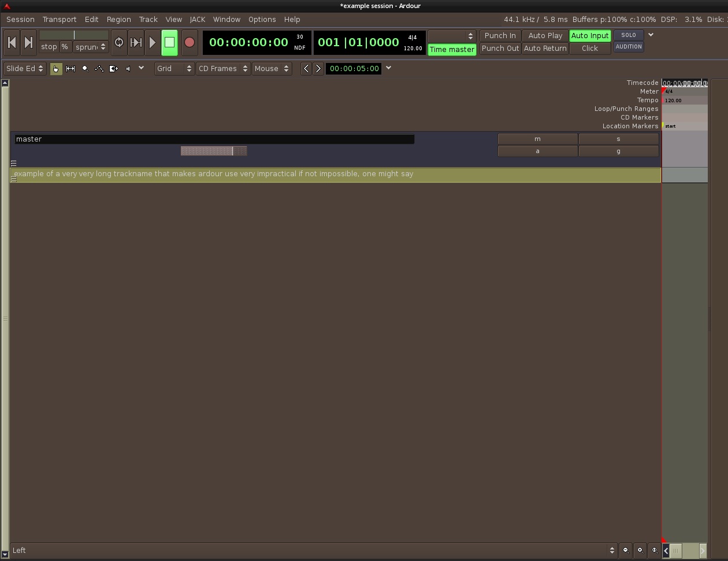Zoom to whole session icon

(655, 551)
